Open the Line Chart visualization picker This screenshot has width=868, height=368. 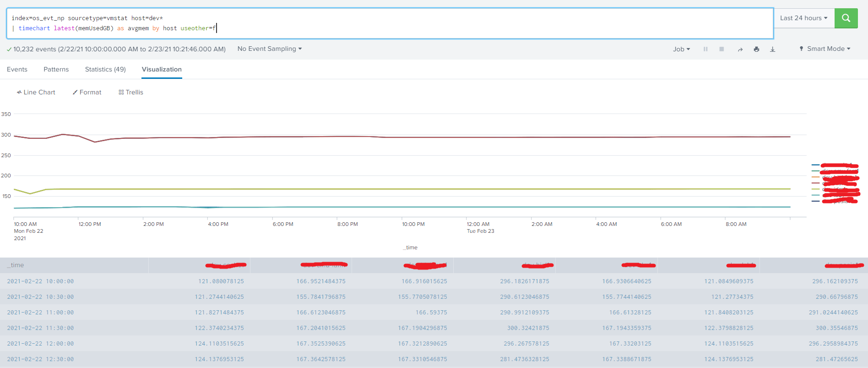click(x=36, y=92)
